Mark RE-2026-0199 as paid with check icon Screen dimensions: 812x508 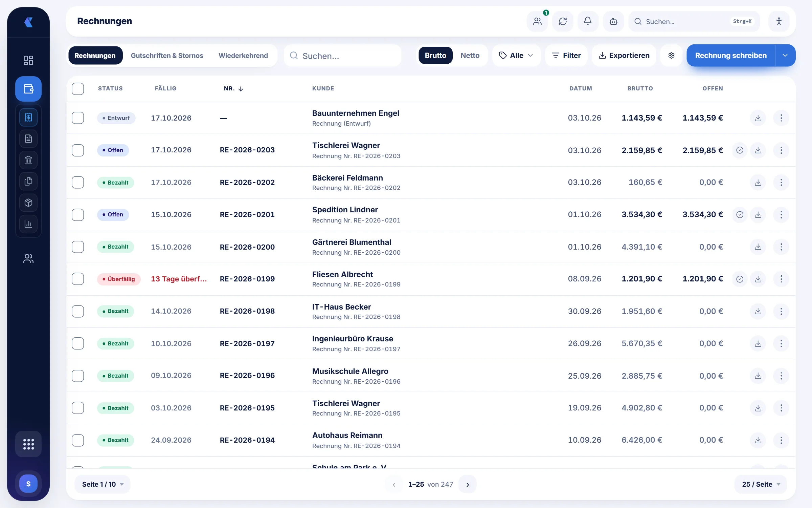point(740,279)
